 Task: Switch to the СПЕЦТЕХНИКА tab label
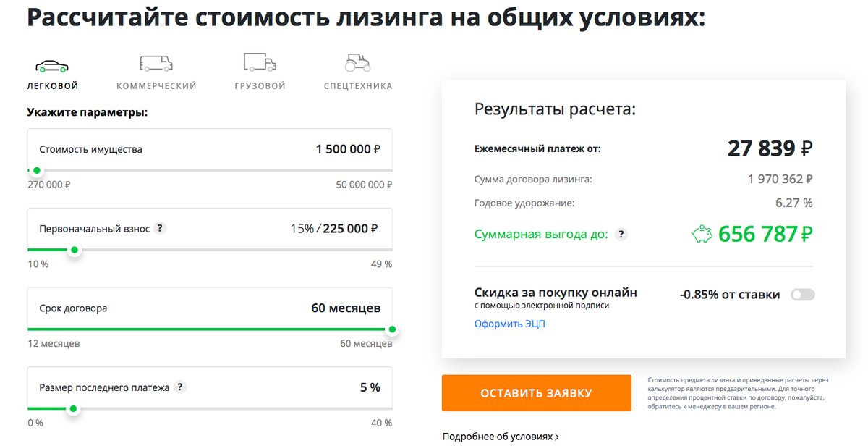[358, 86]
